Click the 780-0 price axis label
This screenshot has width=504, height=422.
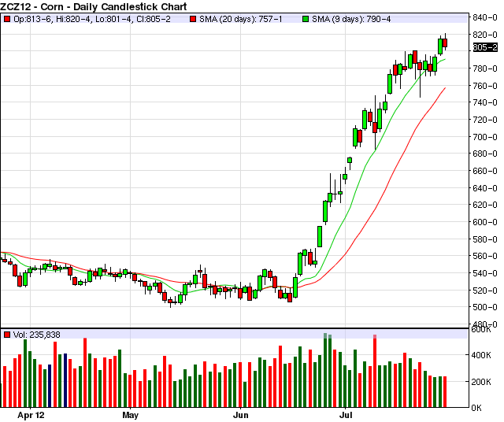[485, 68]
